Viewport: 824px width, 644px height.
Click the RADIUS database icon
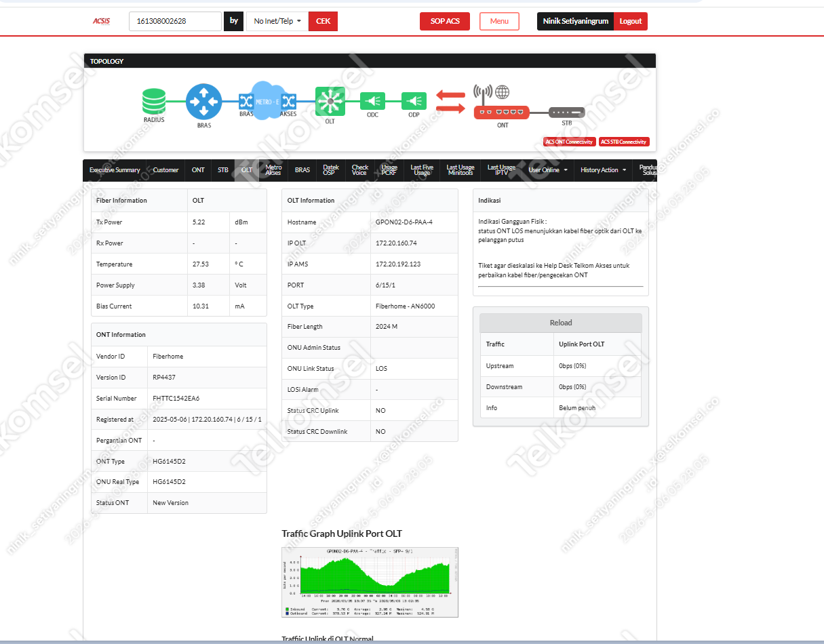click(154, 102)
